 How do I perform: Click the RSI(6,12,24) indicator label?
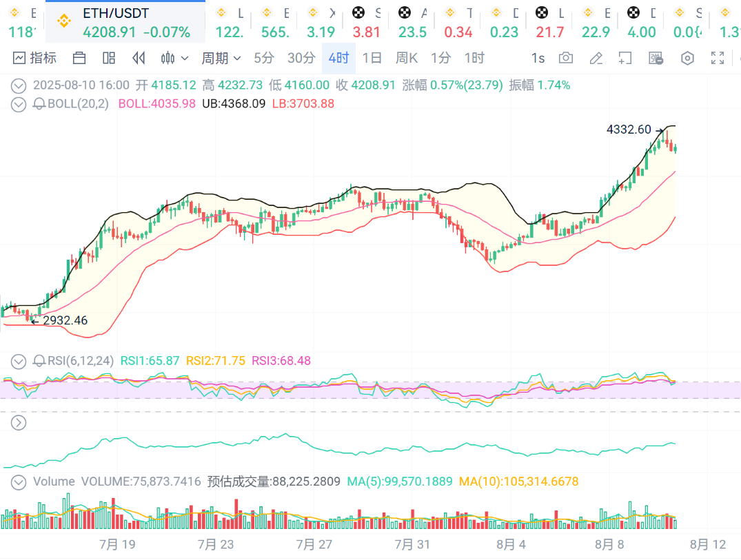(x=81, y=361)
